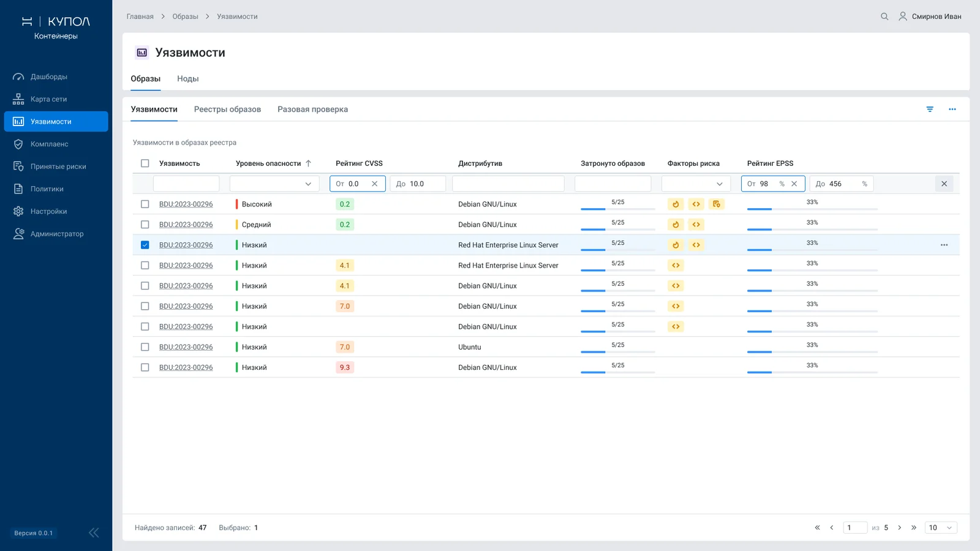This screenshot has width=980, height=551.
Task: Switch to Ноды tab
Action: 188,79
